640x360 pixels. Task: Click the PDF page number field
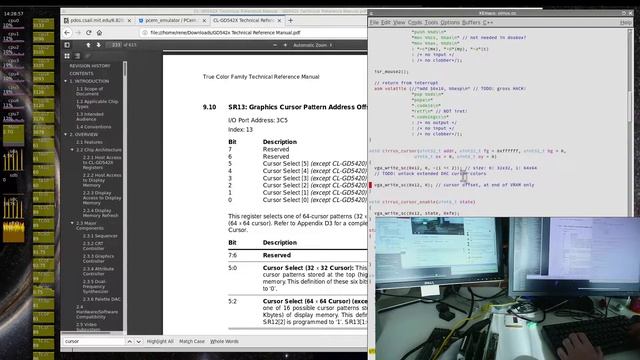point(114,45)
